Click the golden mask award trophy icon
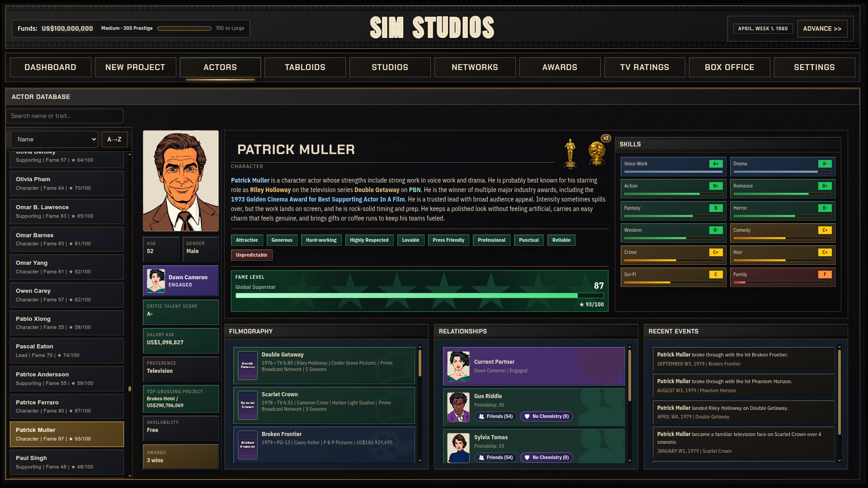The height and width of the screenshot is (488, 868). point(597,154)
